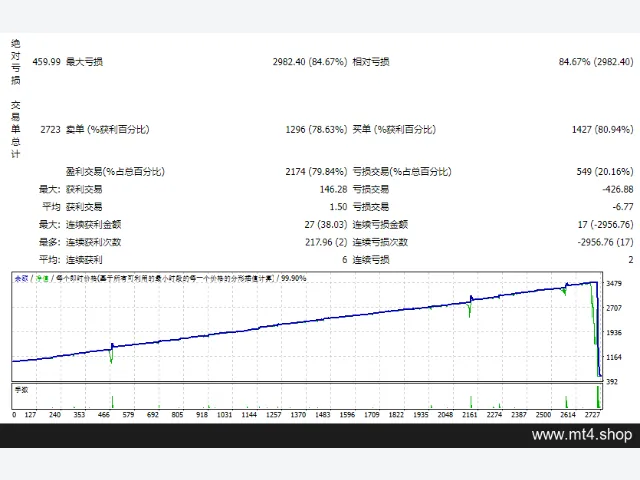Viewport: 640px width, 480px height.
Task: Select the '连续获利次数' label
Action: 93,242
